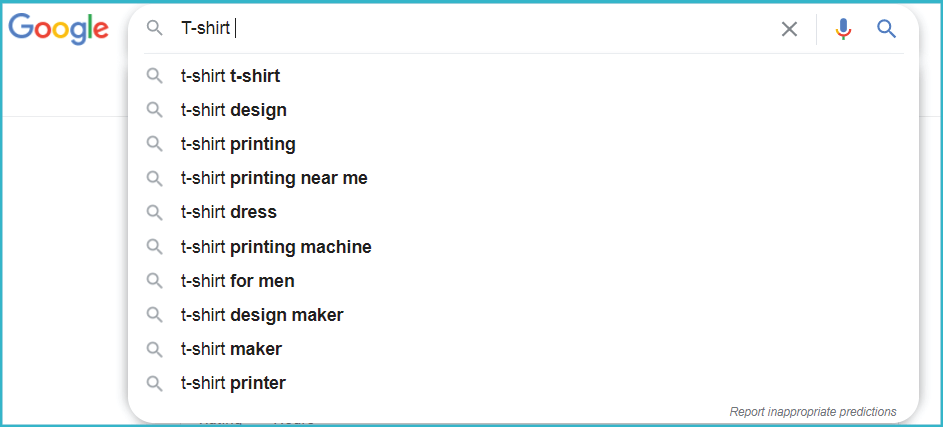Start voice search with microphone icon
This screenshot has width=943, height=427.
point(844,29)
